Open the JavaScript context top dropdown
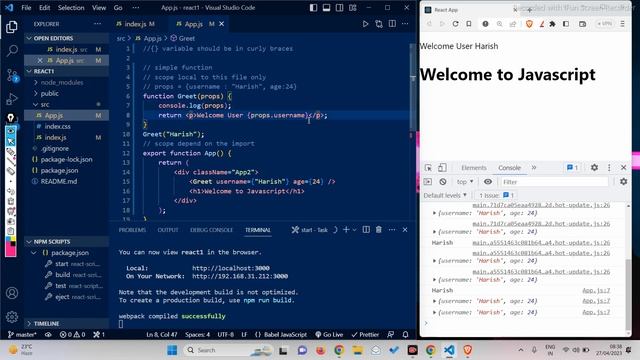 pyautogui.click(x=465, y=182)
